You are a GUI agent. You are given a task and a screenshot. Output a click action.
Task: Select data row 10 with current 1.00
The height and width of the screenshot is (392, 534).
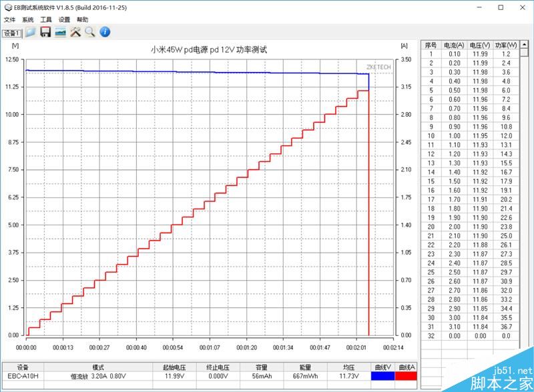[471, 136]
